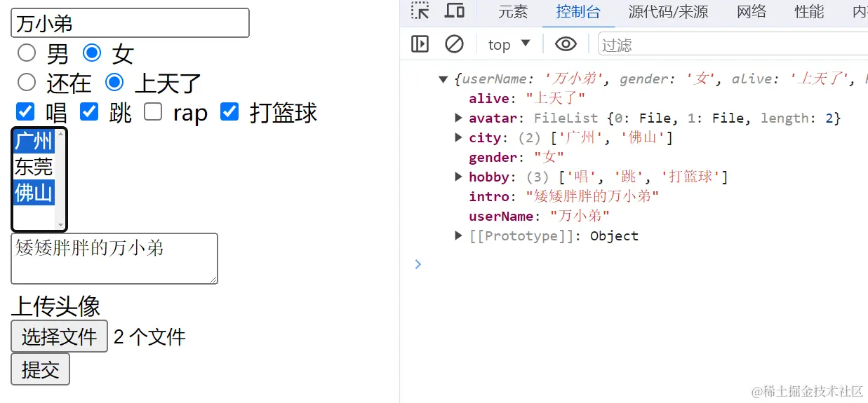868x403 pixels.
Task: Click the userName value "万小弟" in console
Action: click(580, 216)
